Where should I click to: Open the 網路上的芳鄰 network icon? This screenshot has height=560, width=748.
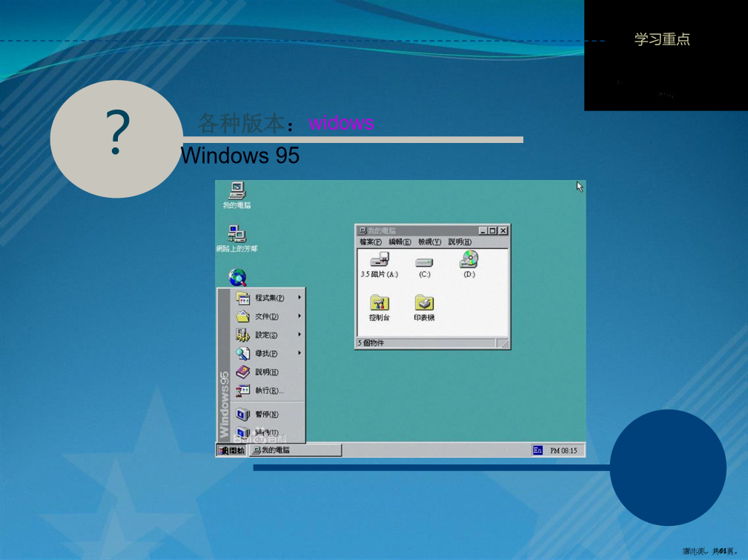tap(236, 239)
